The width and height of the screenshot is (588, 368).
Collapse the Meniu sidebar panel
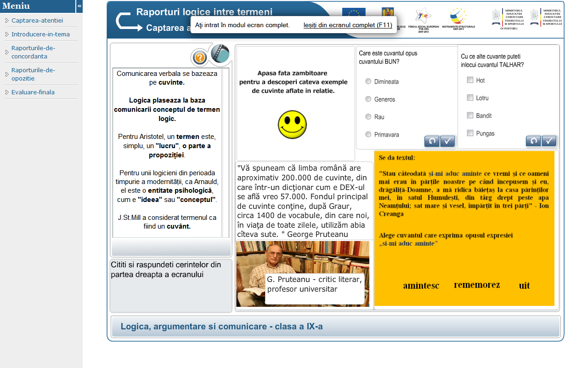(79, 6)
